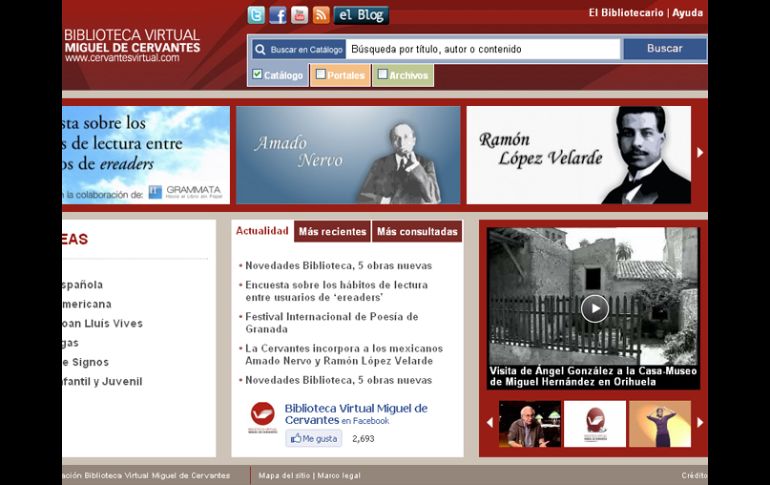The width and height of the screenshot is (770, 485).
Task: Open the YouTube social icon
Action: [299, 15]
